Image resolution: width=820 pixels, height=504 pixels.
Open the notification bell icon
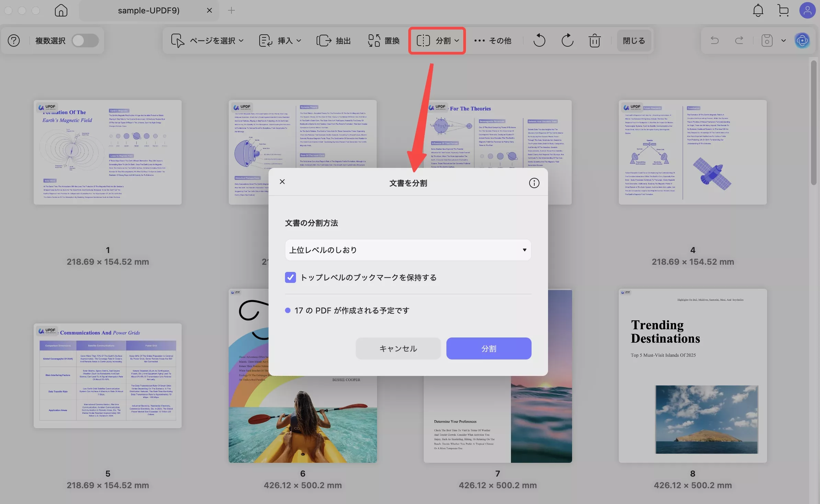click(758, 10)
